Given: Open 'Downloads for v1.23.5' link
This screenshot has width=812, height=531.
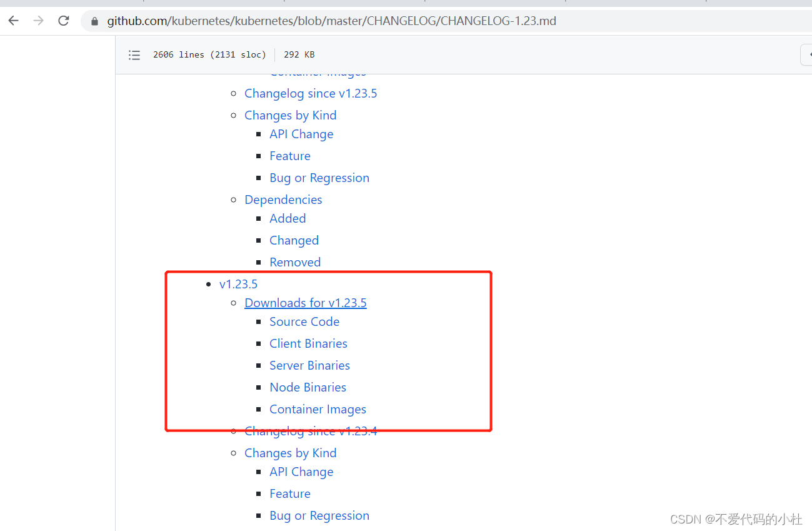Looking at the screenshot, I should [x=306, y=303].
